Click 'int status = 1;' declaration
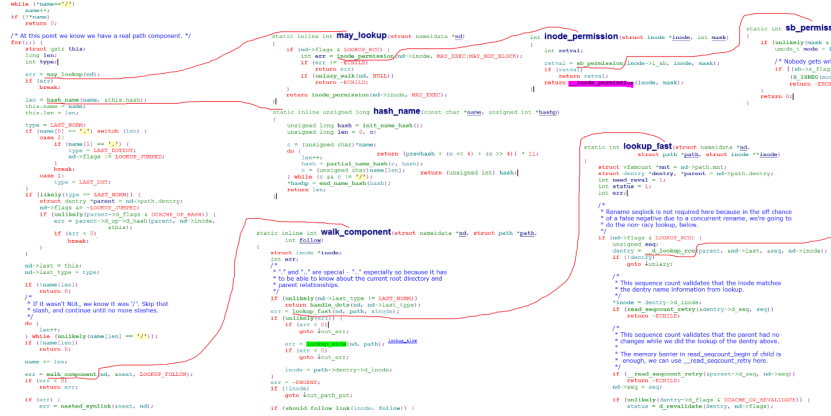Screen dimensions: 831x416 click(625, 187)
